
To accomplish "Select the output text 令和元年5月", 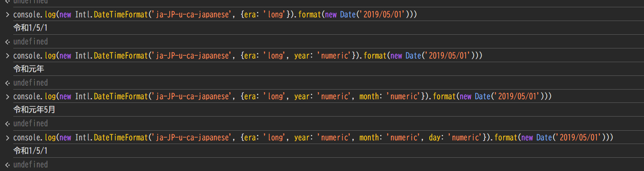I will click(34, 110).
